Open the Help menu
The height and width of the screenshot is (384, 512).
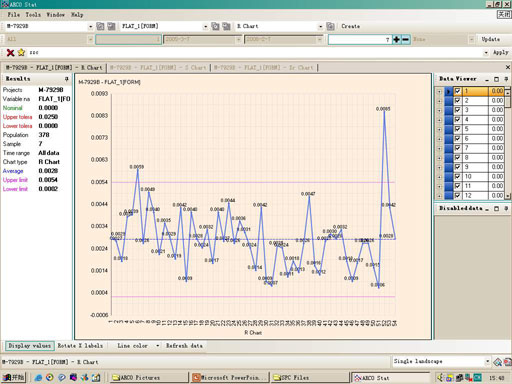click(77, 15)
